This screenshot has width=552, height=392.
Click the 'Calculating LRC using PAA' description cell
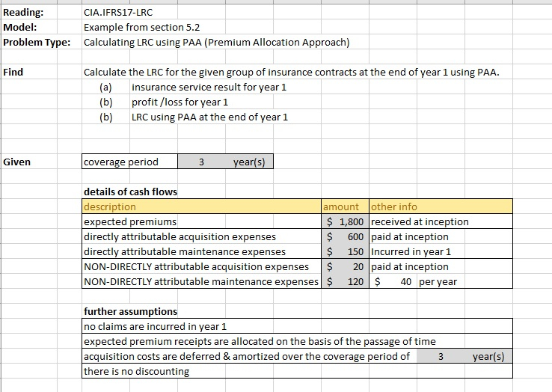point(216,42)
